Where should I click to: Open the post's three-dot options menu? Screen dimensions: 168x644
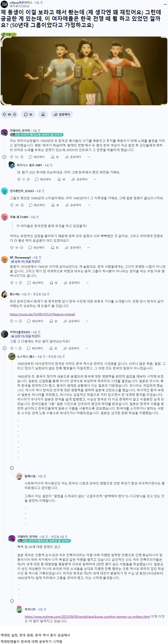point(165,4)
